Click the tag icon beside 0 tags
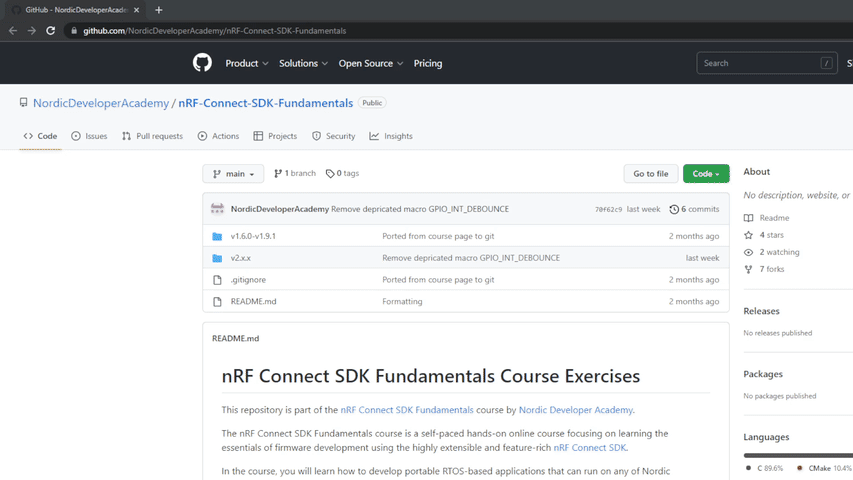This screenshot has height=480, width=853. 330,173
